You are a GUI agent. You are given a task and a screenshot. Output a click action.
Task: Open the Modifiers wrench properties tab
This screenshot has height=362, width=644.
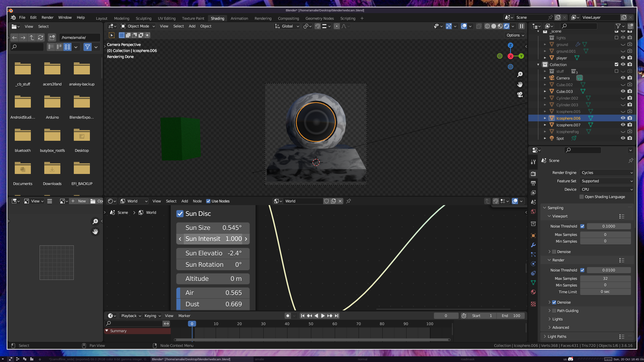[533, 245]
